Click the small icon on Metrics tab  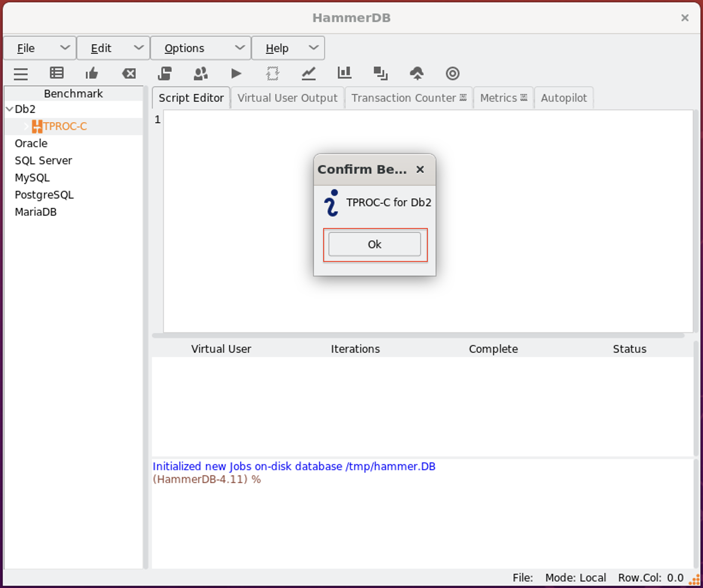pyautogui.click(x=524, y=98)
